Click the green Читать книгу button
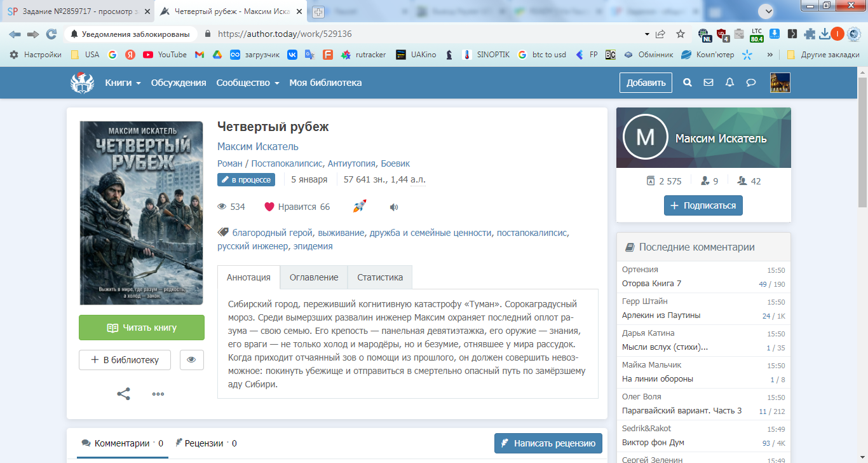The image size is (868, 463). [142, 328]
